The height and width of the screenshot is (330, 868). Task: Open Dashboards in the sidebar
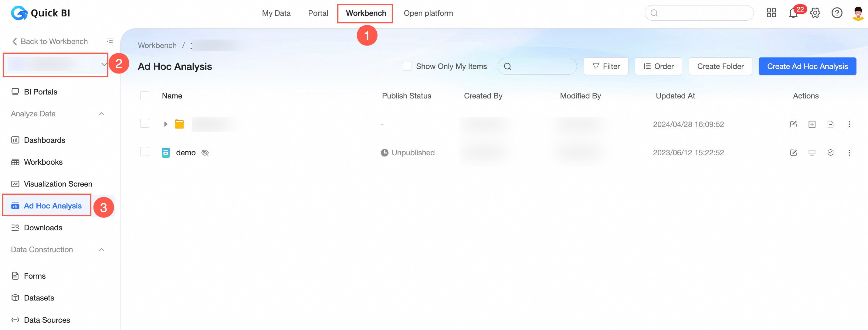[x=45, y=140]
